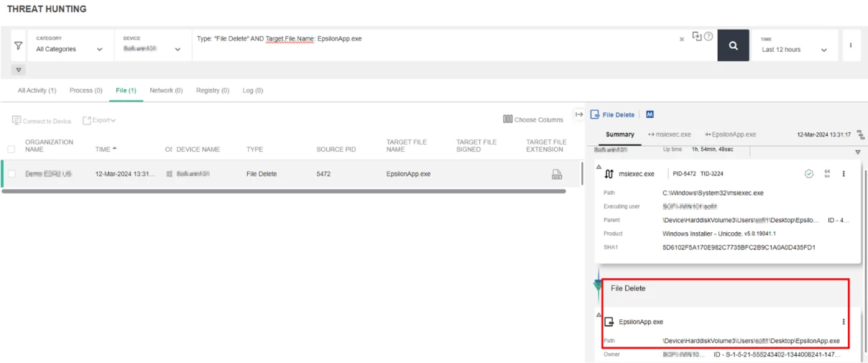Toggle the details triangle under the timestamp
The height and width of the screenshot is (363, 868).
857,152
